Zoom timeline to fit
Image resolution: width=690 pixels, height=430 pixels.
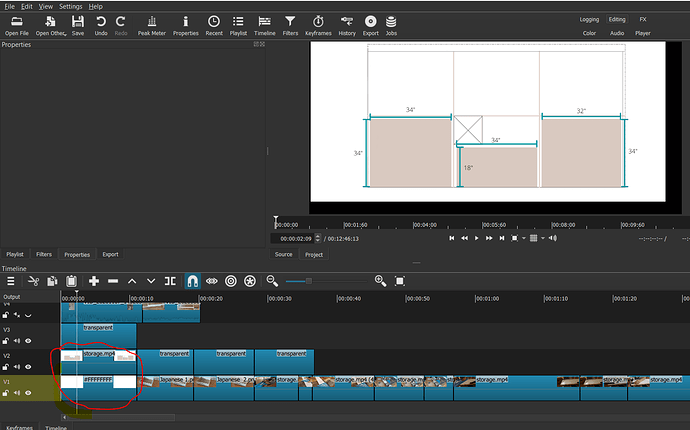[400, 281]
